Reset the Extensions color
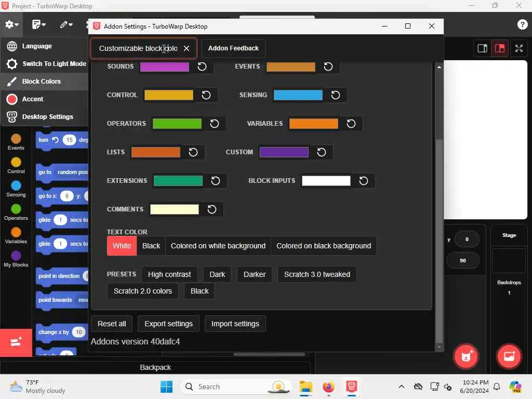 click(216, 180)
